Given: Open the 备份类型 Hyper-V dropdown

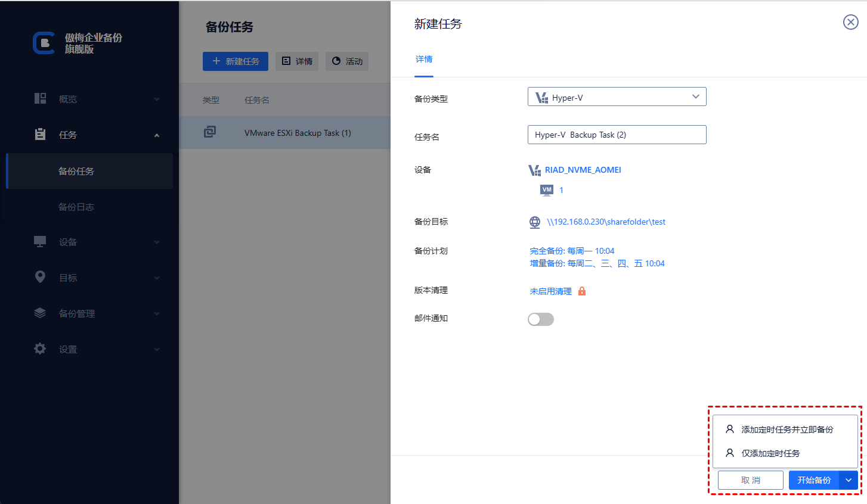Looking at the screenshot, I should pyautogui.click(x=617, y=97).
